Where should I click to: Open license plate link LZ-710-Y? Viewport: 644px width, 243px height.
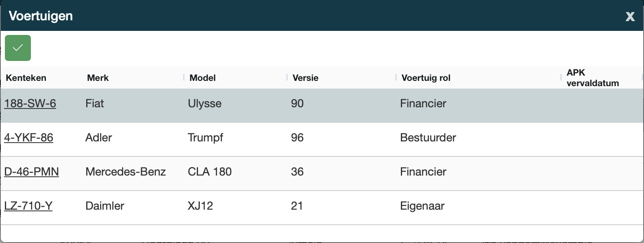(x=28, y=206)
